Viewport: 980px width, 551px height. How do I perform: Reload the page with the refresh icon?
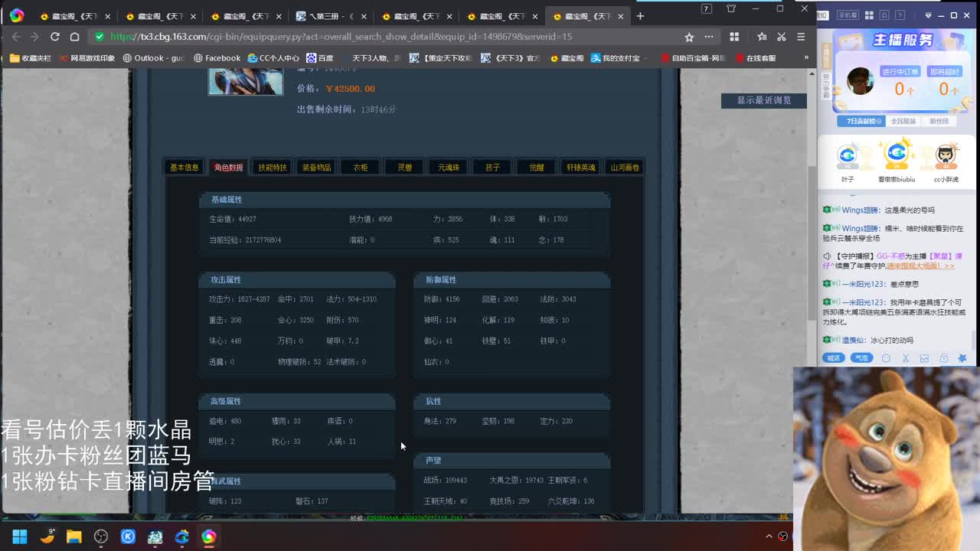point(54,36)
